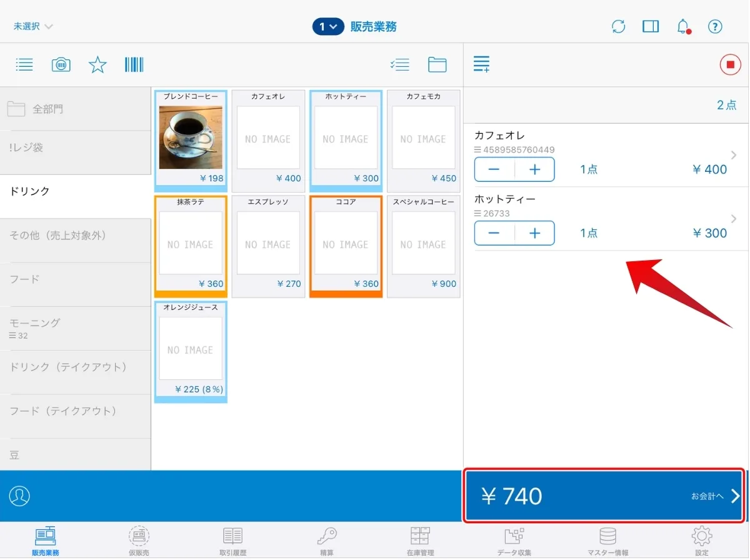Screen dimensions: 750x560
Task: Expand カフェオレ line item details chevron
Action: 733,155
